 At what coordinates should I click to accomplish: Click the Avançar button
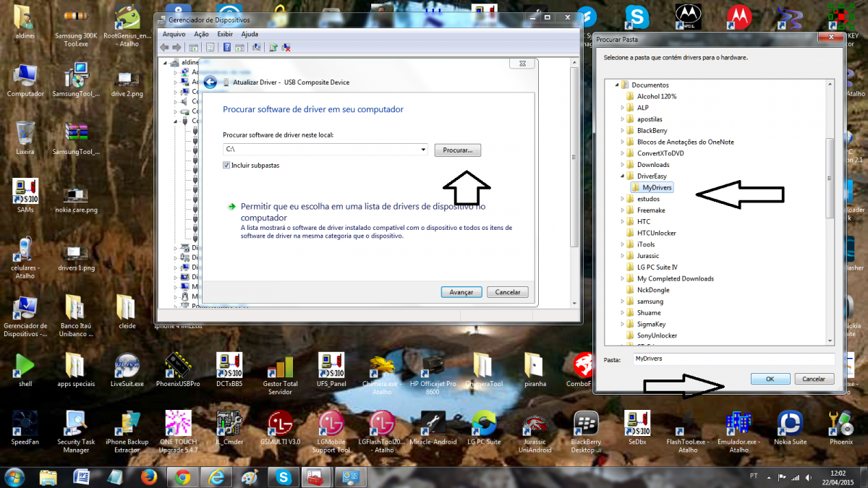[461, 292]
